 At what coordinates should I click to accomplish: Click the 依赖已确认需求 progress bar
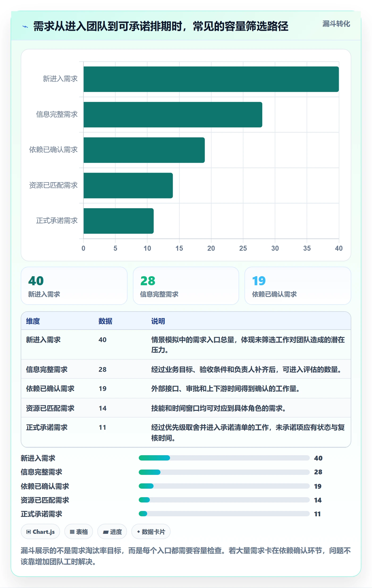pos(224,486)
